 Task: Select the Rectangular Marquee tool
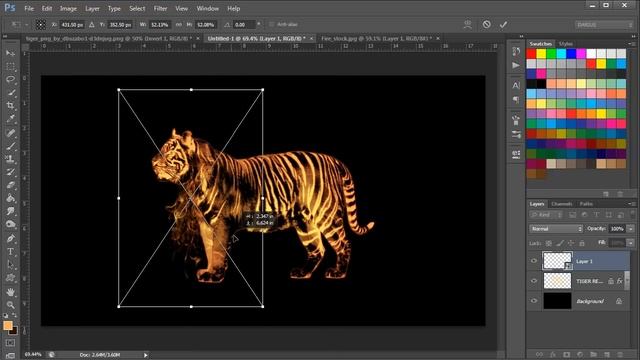coord(10,66)
